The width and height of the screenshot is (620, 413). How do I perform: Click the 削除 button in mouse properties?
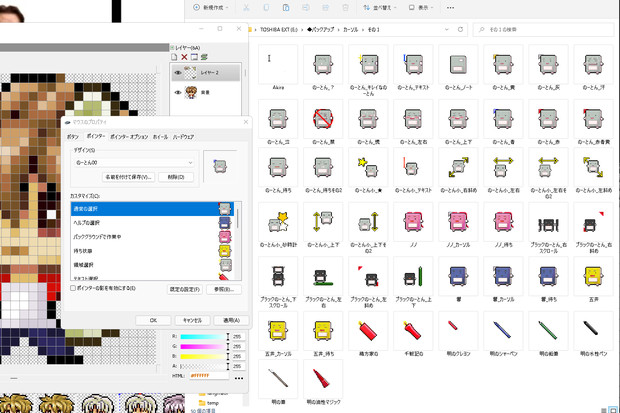point(176,177)
